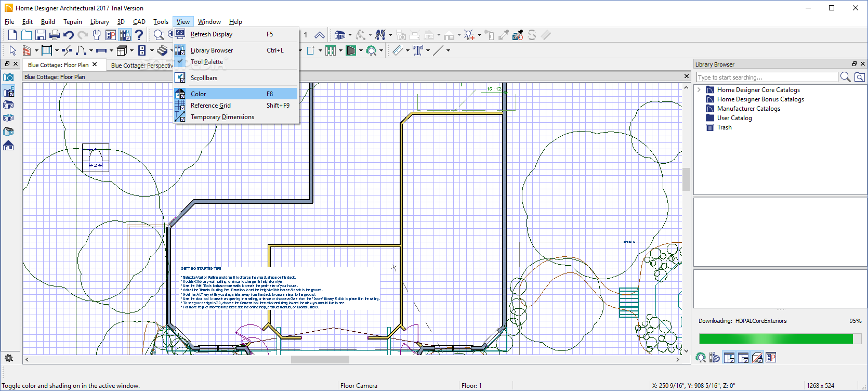This screenshot has width=868, height=391.
Task: Close Blue Cottage: Floor Plan tab
Action: (95, 64)
